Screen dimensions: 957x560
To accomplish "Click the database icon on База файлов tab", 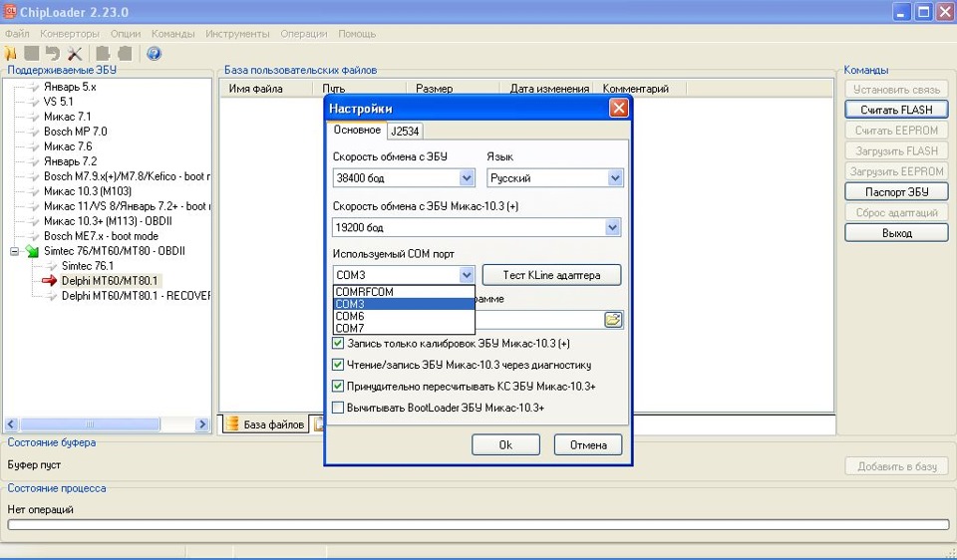I will pyautogui.click(x=232, y=423).
